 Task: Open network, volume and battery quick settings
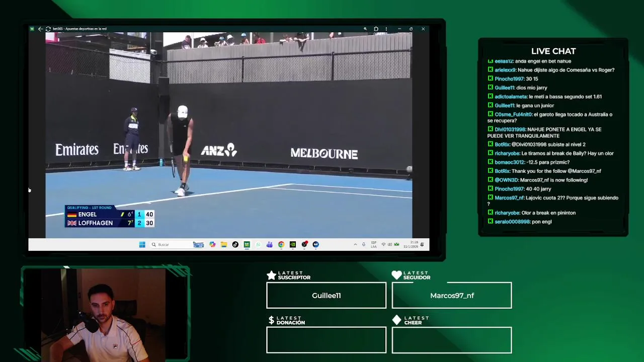point(390,244)
